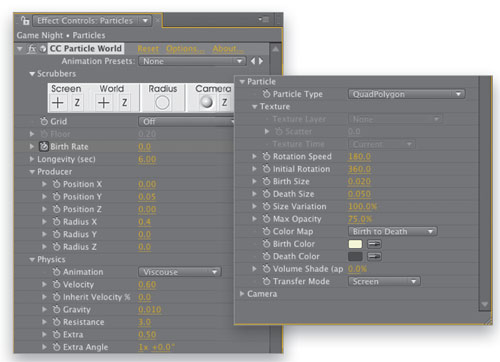Click the Rotation Speed value 180.0

click(359, 157)
